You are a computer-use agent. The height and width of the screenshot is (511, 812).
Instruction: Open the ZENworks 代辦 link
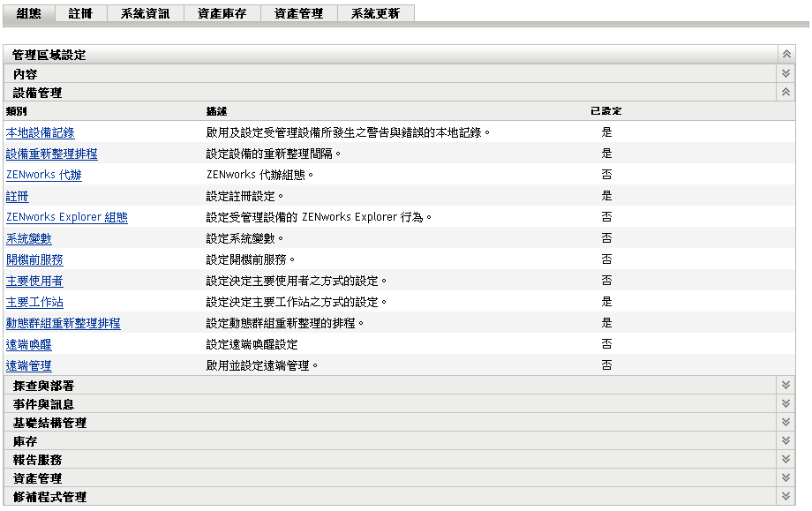point(44,175)
